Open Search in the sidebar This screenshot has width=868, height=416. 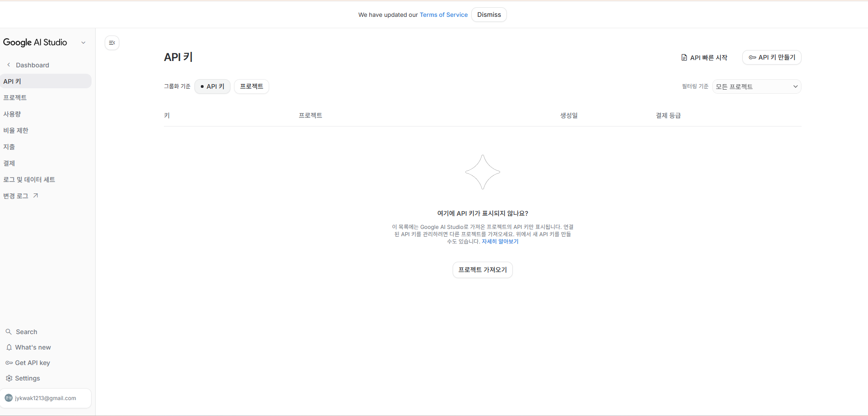pos(26,332)
